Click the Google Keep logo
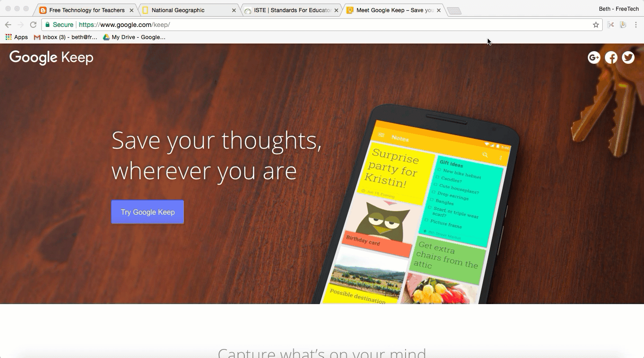 point(51,57)
